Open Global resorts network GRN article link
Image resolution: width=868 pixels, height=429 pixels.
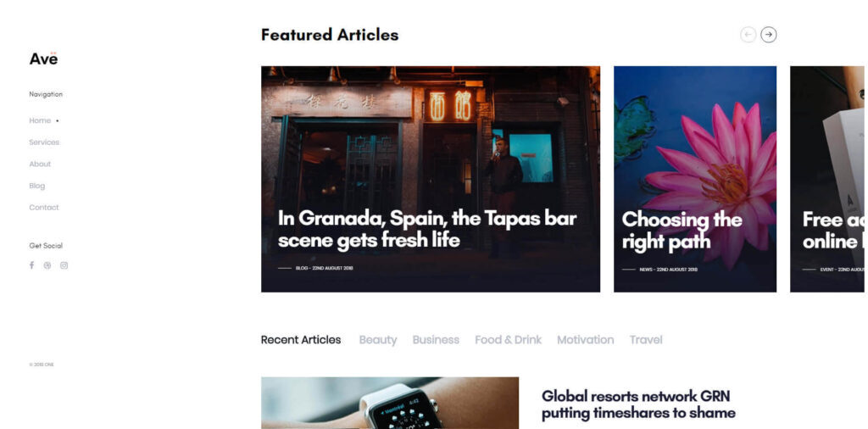(x=638, y=404)
